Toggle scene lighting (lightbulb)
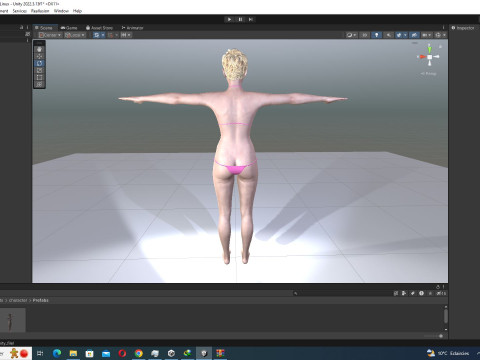Viewport: 480px width, 360px height. pyautogui.click(x=377, y=35)
